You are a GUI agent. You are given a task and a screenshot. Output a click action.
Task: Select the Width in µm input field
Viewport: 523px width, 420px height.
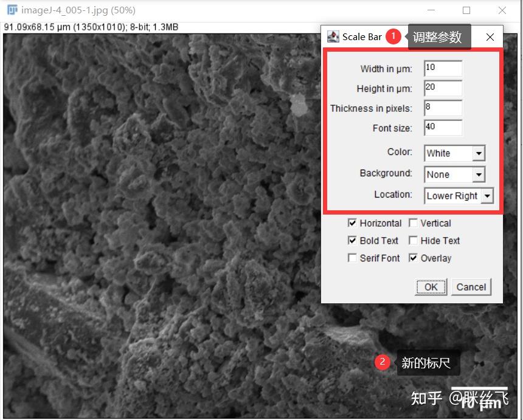tap(442, 68)
